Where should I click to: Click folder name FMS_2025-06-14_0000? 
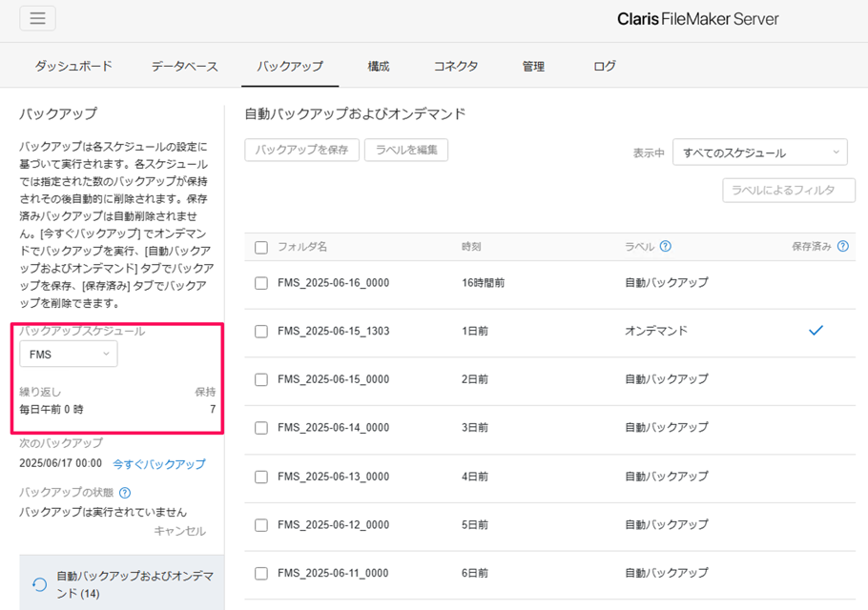pyautogui.click(x=333, y=428)
